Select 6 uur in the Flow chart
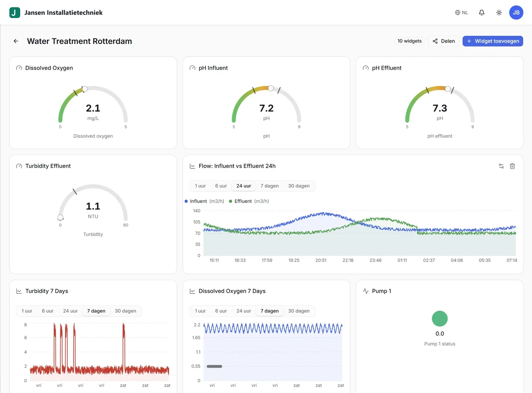 [x=221, y=186]
